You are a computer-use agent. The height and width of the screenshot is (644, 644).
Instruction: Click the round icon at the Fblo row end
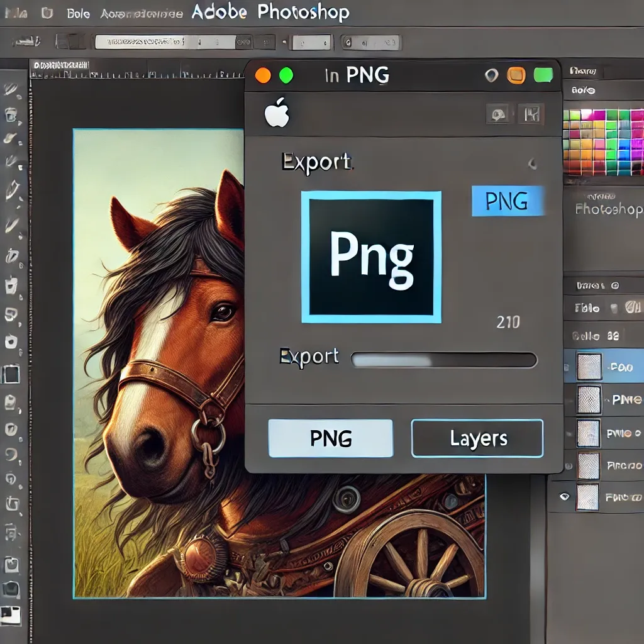coord(633,307)
